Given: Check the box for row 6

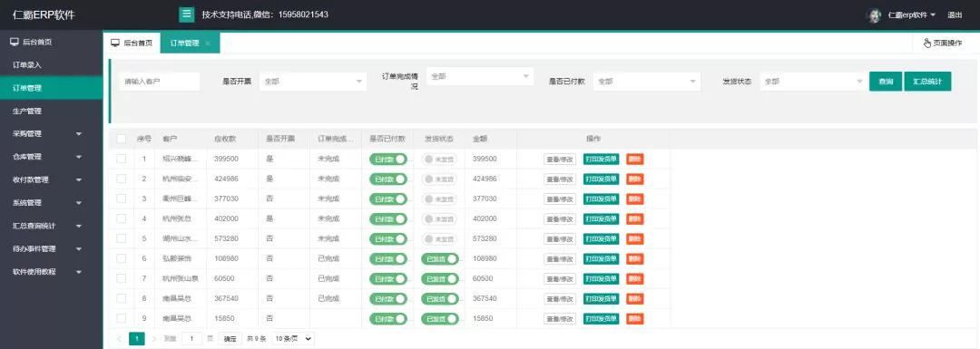Looking at the screenshot, I should 122,258.
